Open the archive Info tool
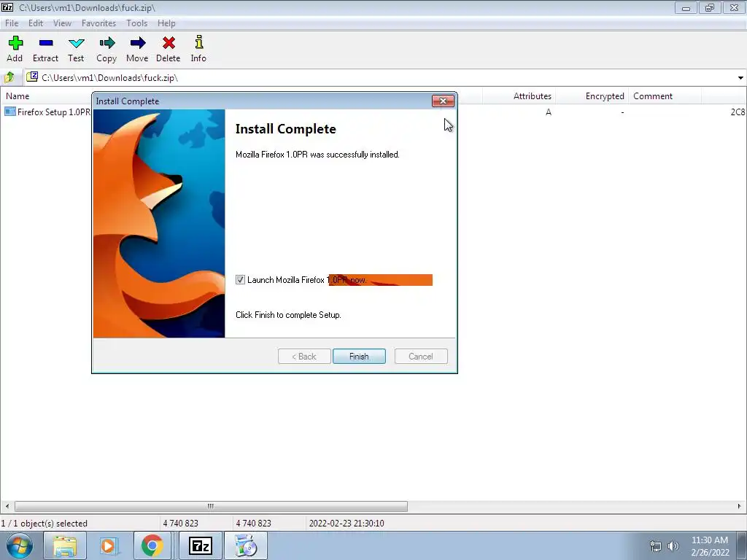The image size is (747, 560). [x=198, y=42]
